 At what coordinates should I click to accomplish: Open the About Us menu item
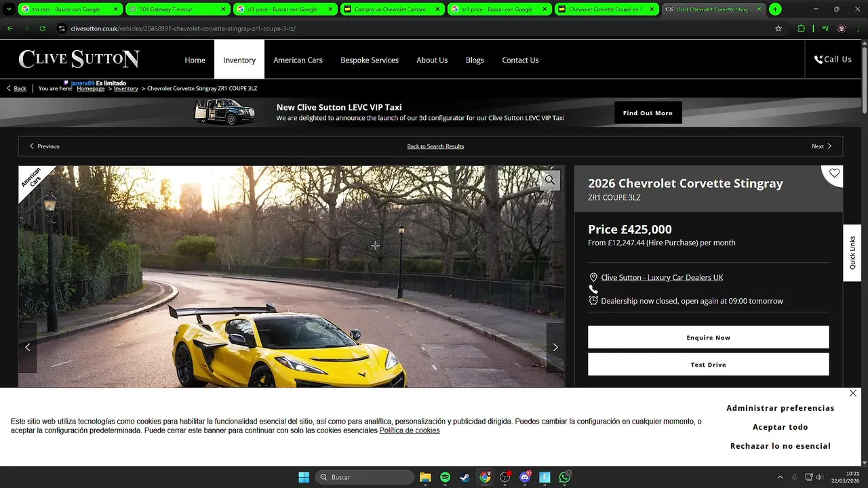[x=432, y=60]
